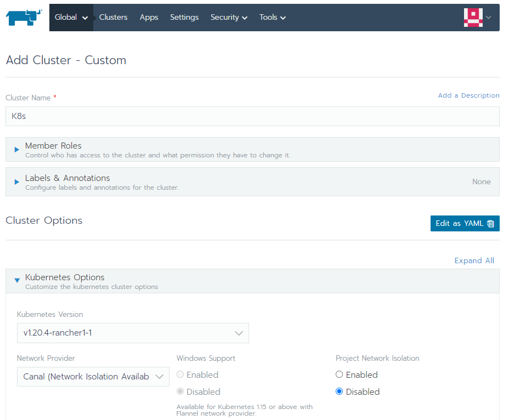Click the Add Cluster - Custom heading
Image resolution: width=509 pixels, height=420 pixels.
[x=66, y=60]
